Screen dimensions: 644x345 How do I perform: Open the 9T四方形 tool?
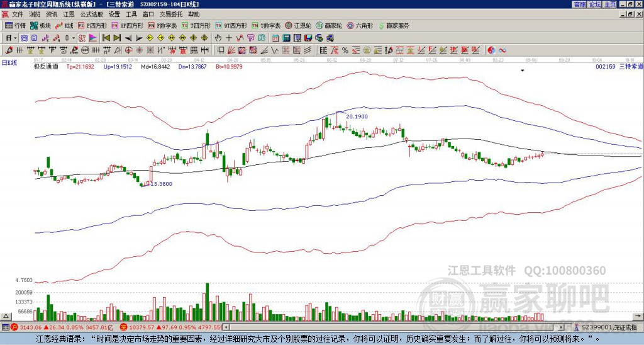click(231, 25)
